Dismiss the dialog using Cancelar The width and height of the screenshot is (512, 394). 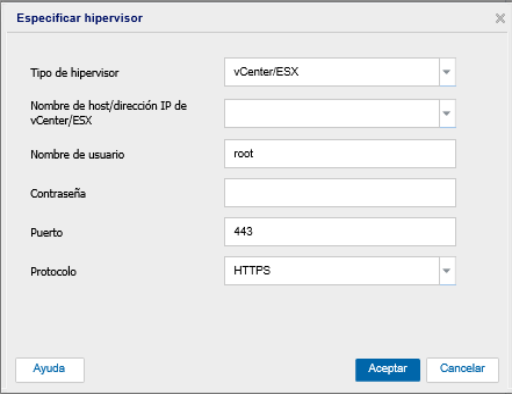click(462, 370)
